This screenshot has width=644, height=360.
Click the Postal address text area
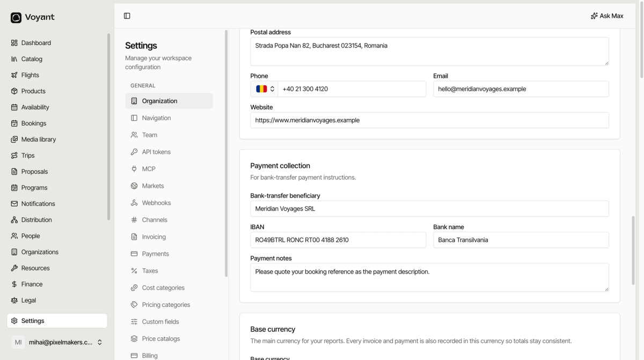[x=429, y=52]
